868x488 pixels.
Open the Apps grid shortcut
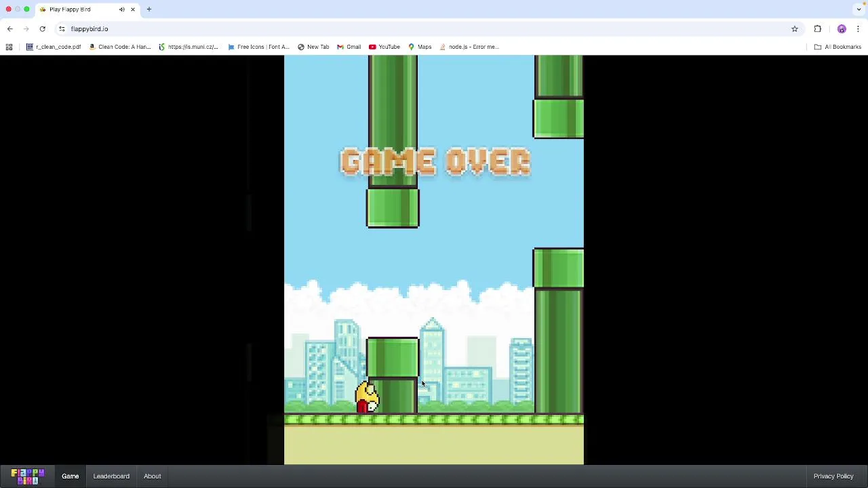(9, 47)
